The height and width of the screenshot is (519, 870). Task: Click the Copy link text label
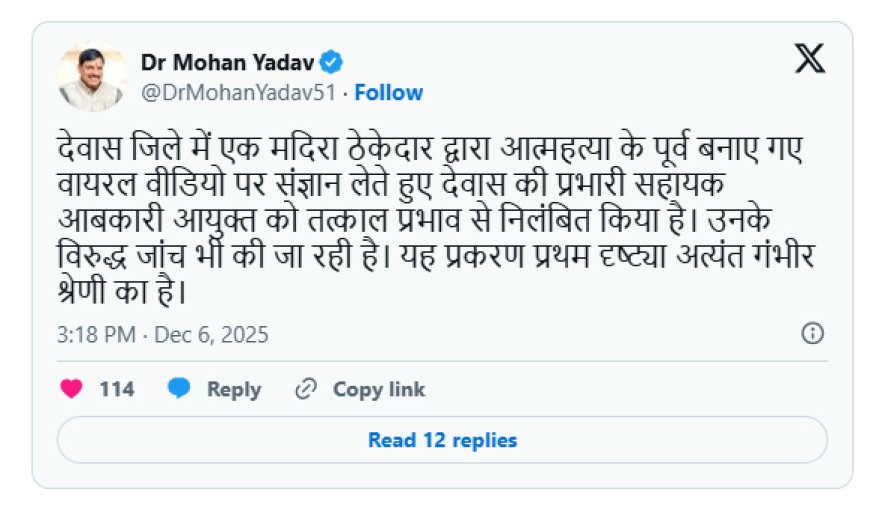pyautogui.click(x=379, y=389)
